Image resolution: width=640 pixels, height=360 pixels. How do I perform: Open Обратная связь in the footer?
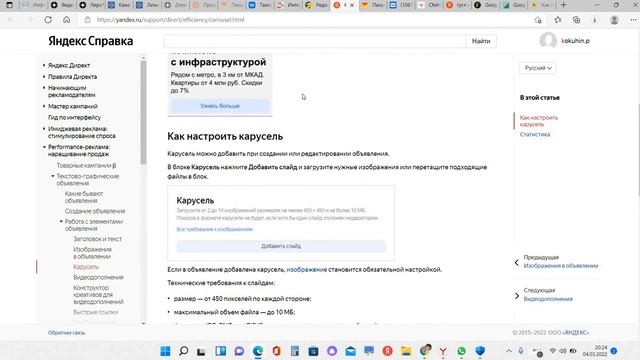click(67, 333)
